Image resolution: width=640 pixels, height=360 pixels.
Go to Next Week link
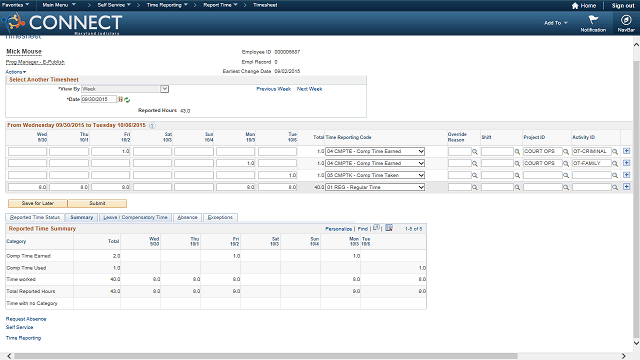click(309, 89)
